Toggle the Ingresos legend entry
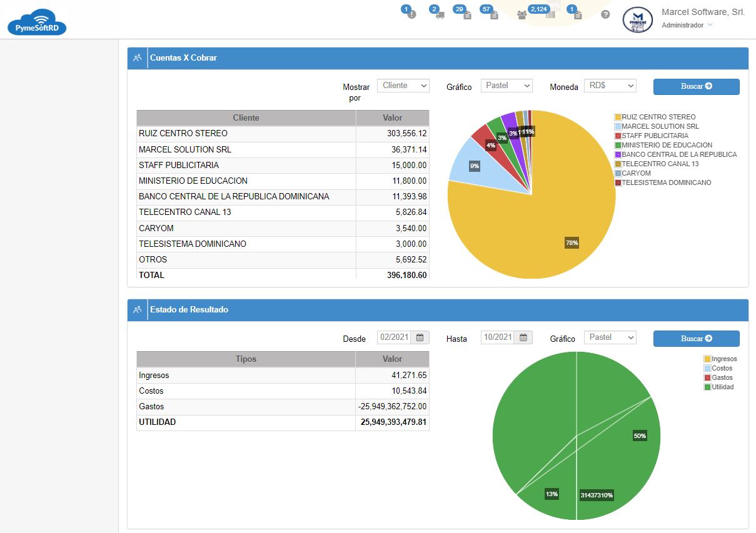Viewport: 756px width, 533px height. tap(723, 359)
